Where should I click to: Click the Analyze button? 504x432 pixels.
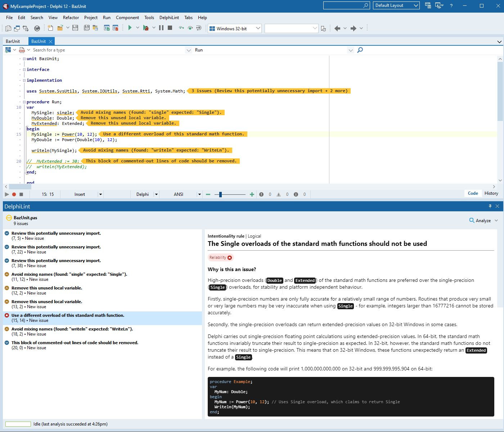(x=480, y=221)
